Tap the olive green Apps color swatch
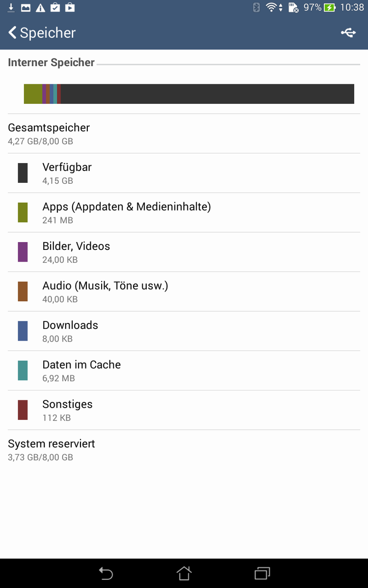This screenshot has height=588, width=368. [23, 213]
